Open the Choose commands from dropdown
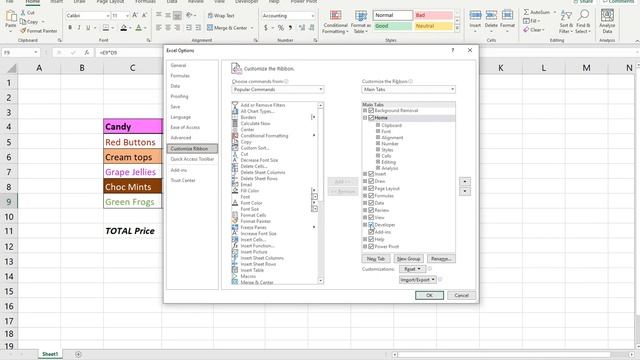640x360 pixels. (x=278, y=89)
